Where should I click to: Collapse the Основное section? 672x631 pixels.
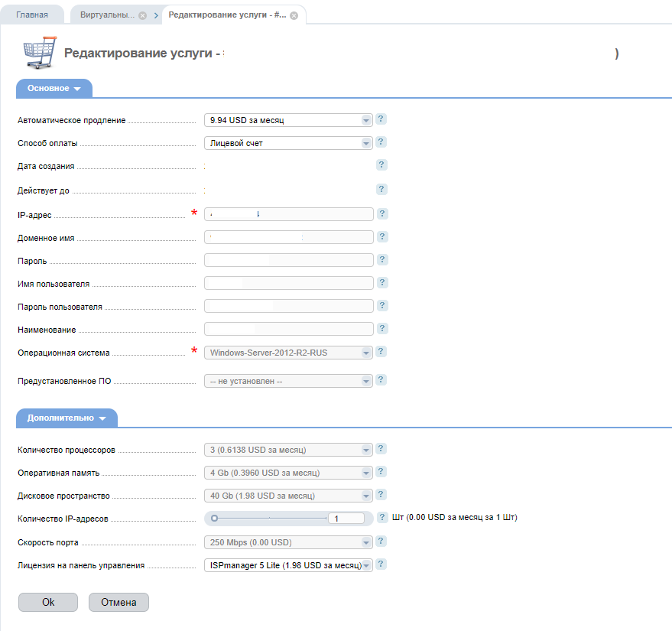click(x=54, y=89)
